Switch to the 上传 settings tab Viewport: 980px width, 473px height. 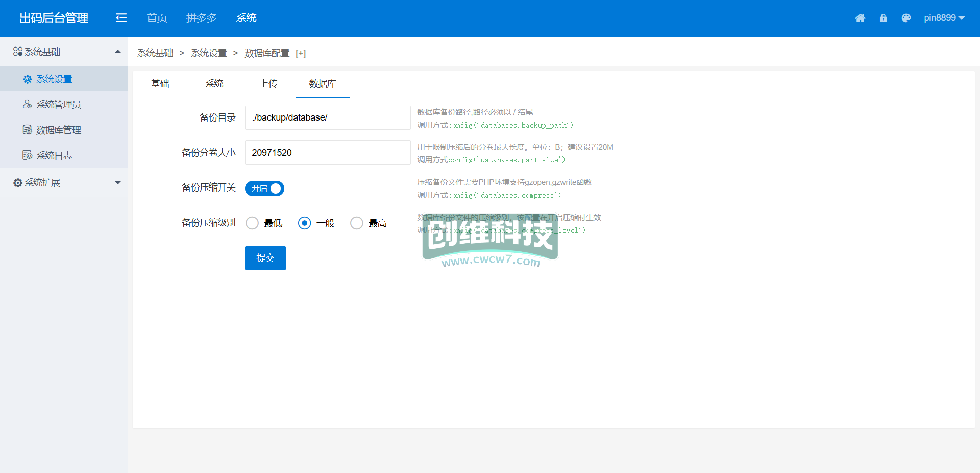(268, 84)
